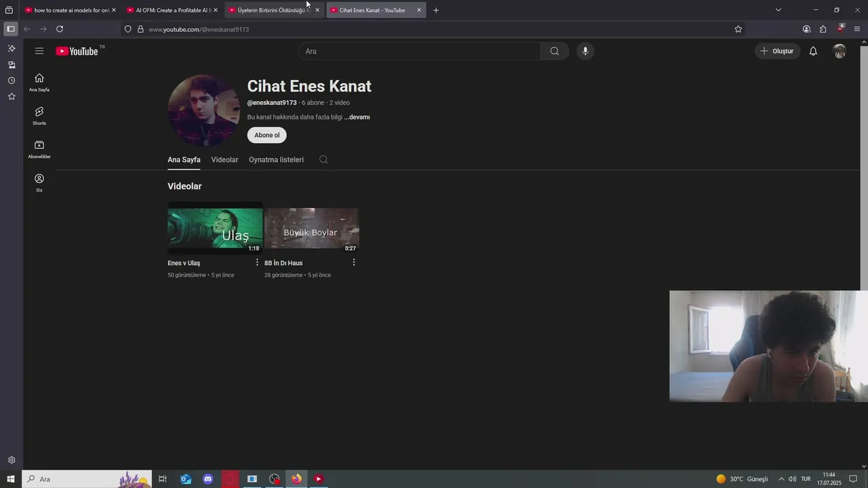Viewport: 868px width, 488px height.
Task: Close the 'Cihat Enes Kanat - YouTube' tab
Action: pos(419,10)
